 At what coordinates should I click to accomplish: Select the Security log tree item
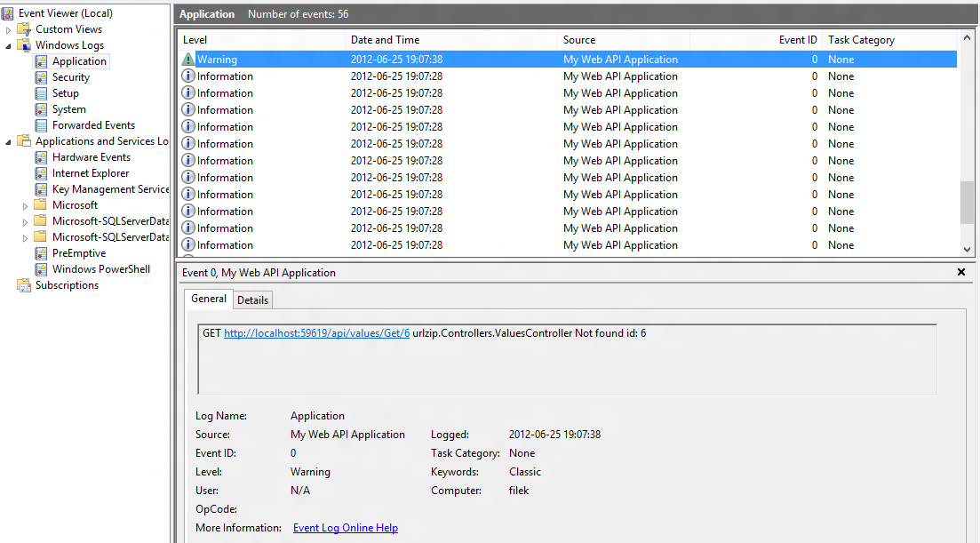point(70,77)
